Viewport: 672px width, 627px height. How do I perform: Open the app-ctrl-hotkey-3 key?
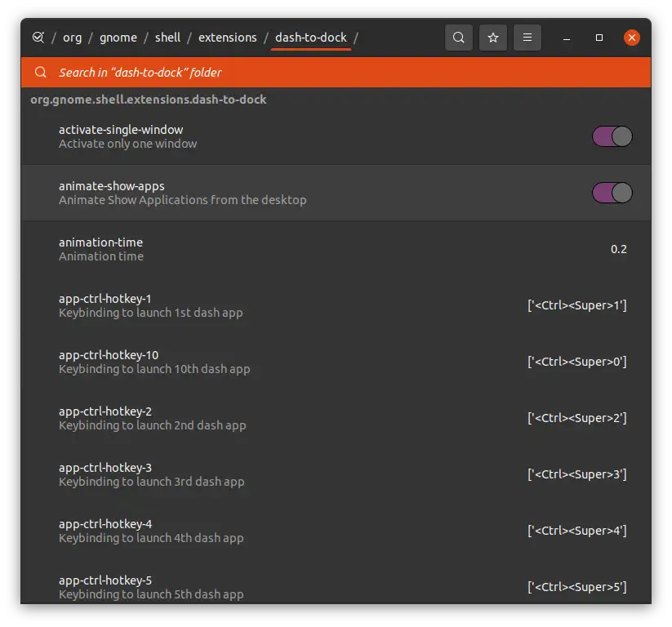[336, 474]
